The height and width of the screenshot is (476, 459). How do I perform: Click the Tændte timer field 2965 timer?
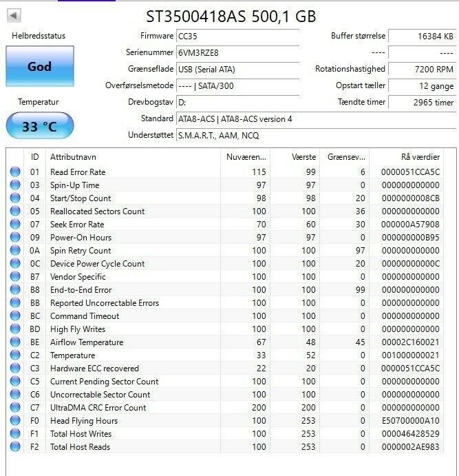(423, 103)
